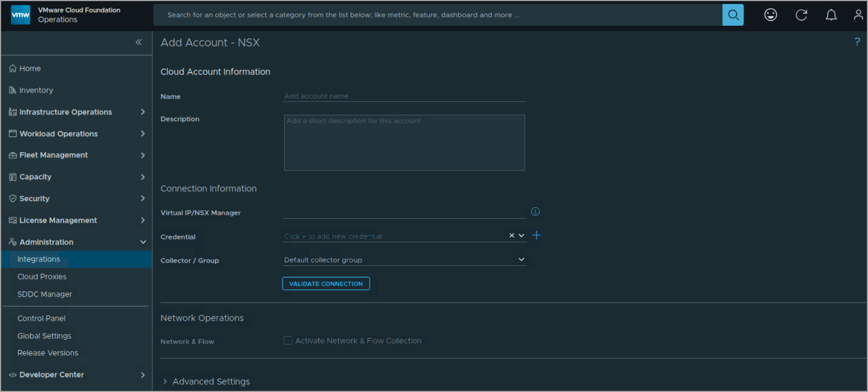Click the Workload Operations icon
Image resolution: width=868 pixels, height=392 pixels.
(13, 133)
